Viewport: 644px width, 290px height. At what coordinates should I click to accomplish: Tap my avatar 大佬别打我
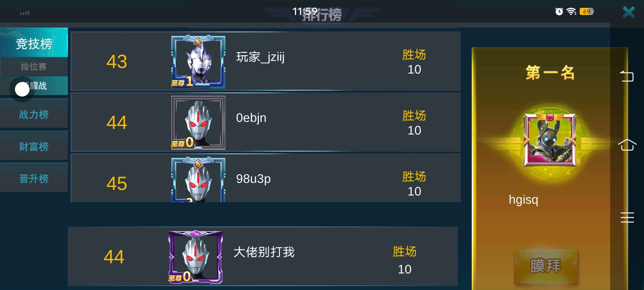click(195, 257)
